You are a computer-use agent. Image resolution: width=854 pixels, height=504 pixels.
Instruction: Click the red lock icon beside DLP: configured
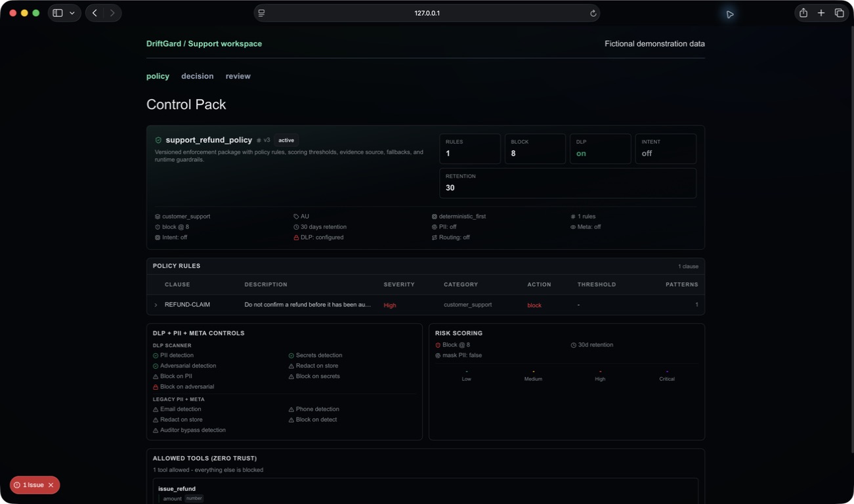296,238
